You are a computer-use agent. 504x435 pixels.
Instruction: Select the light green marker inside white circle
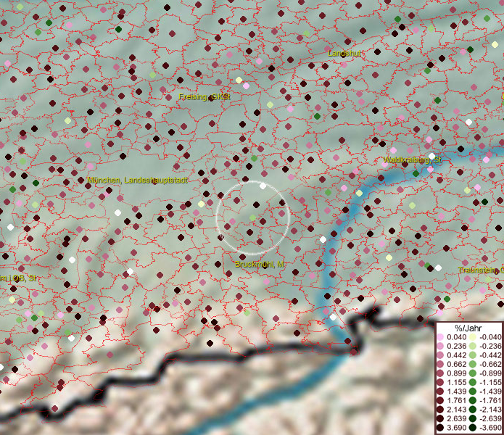click(252, 217)
